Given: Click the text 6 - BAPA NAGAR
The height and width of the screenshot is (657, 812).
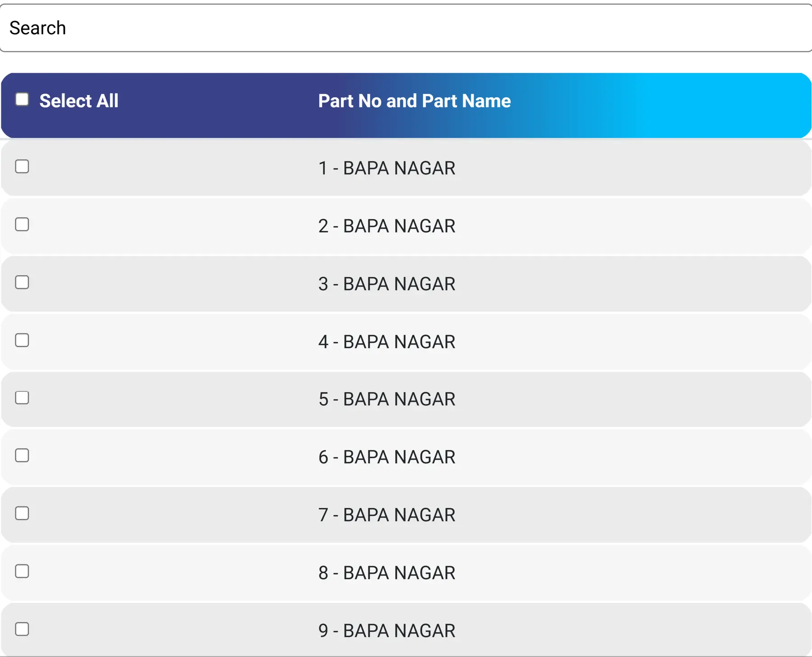Looking at the screenshot, I should click(387, 457).
